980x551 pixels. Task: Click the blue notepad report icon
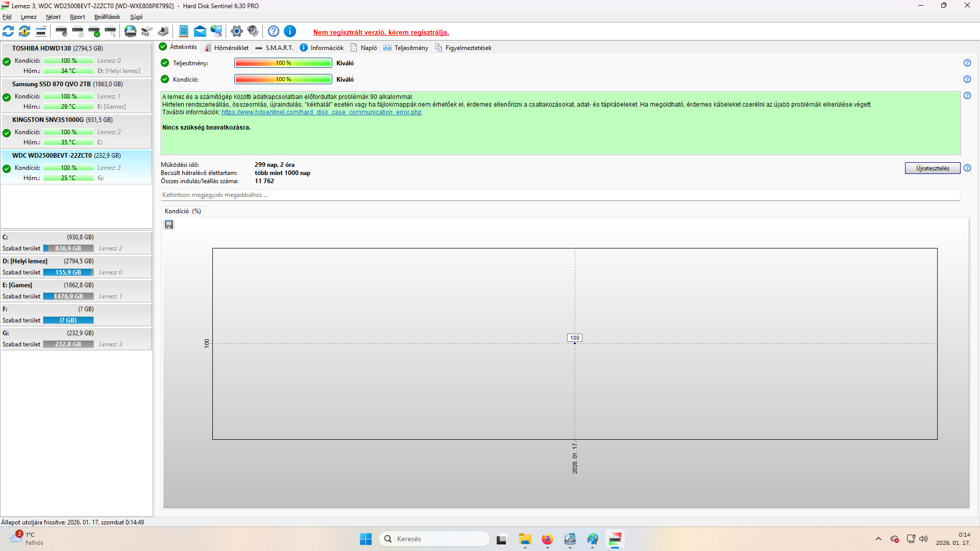[184, 32]
